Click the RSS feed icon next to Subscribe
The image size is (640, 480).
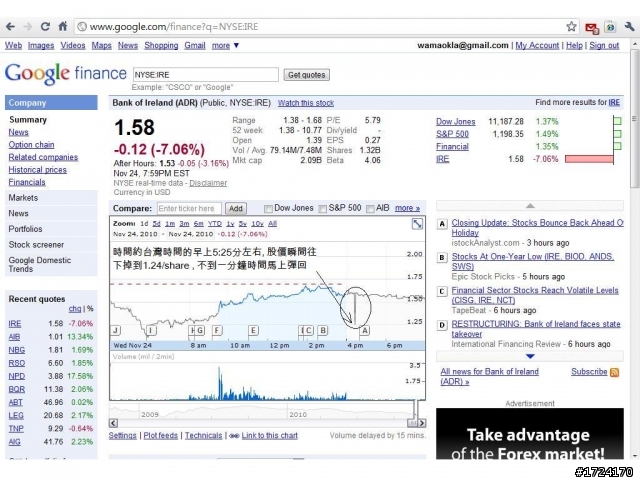(x=614, y=372)
